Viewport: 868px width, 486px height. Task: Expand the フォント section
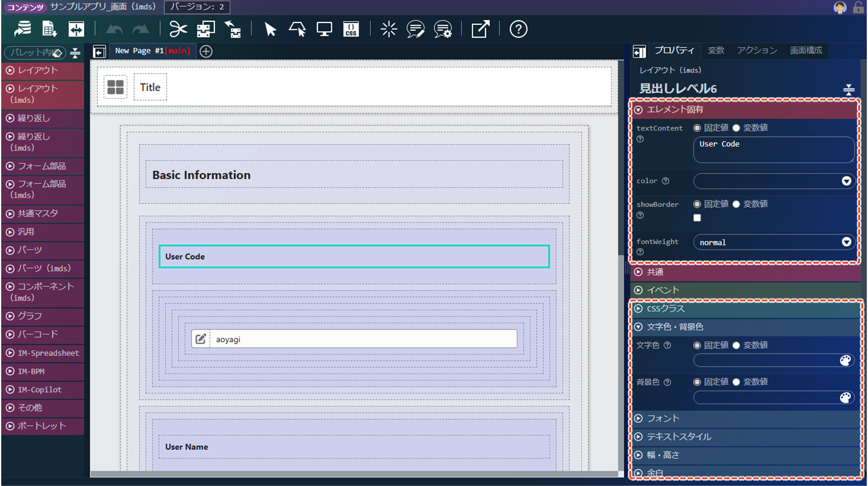663,418
